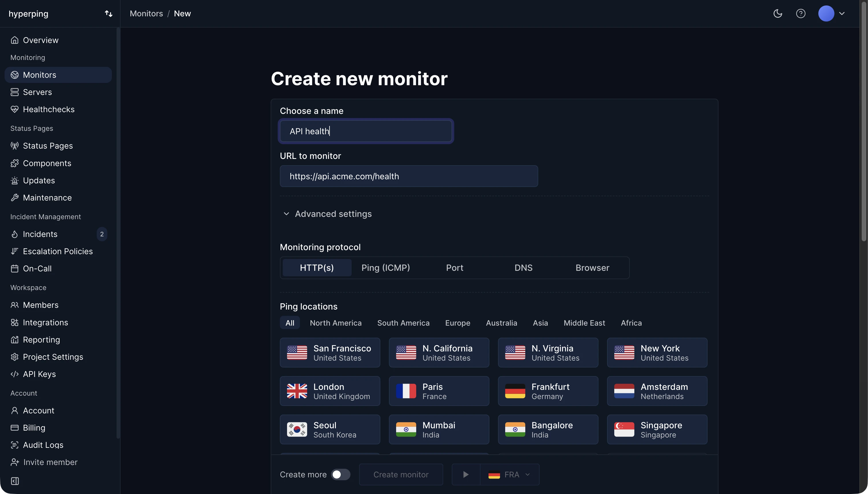Click the Escalation Policies icon

point(14,251)
